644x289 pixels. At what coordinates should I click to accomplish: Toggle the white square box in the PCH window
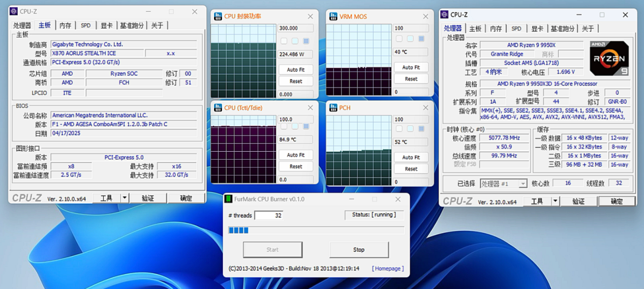point(399,129)
